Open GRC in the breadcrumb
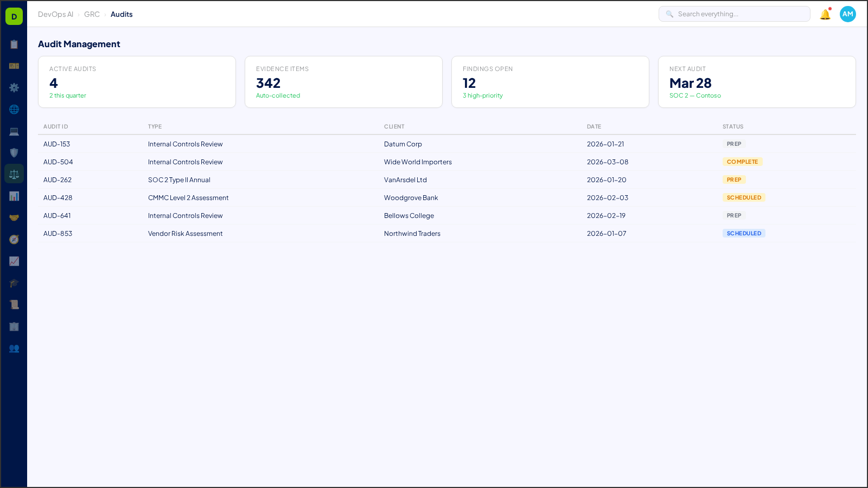868x488 pixels. coord(92,14)
